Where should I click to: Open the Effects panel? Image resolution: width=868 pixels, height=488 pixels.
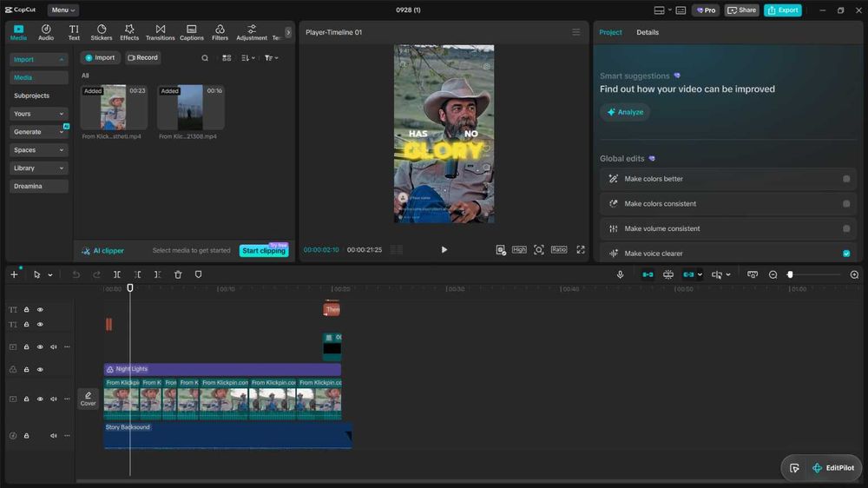coord(129,33)
